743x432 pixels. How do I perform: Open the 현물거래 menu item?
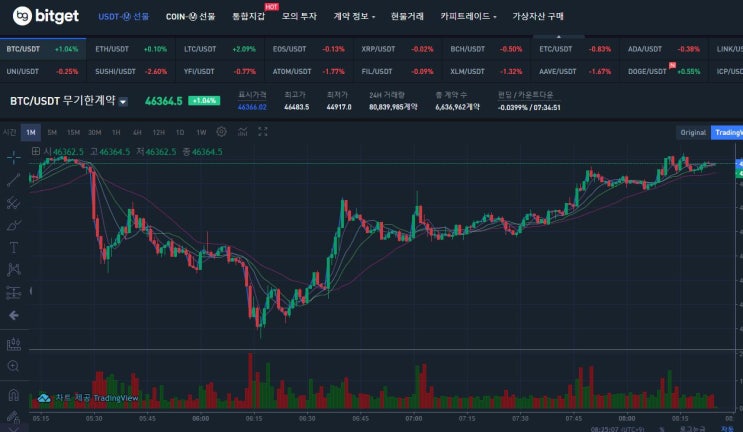click(407, 16)
